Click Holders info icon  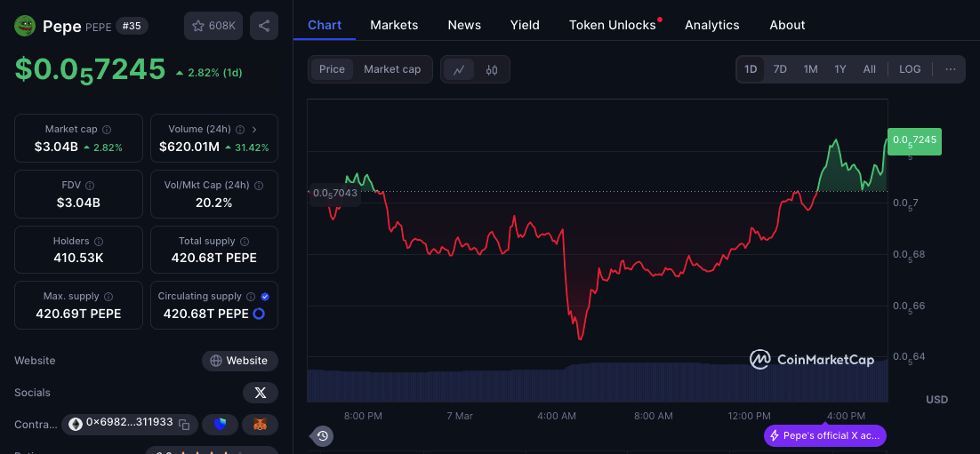[99, 241]
